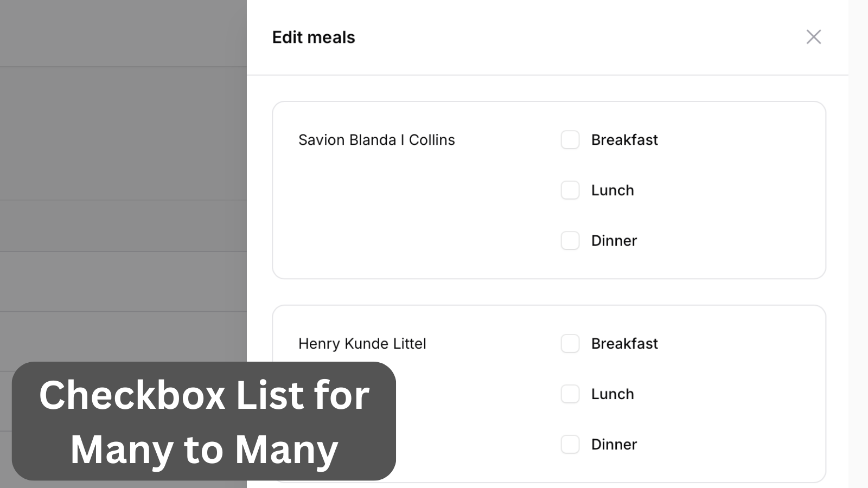Screen dimensions: 868x488
Task: Close the Edit meals panel
Action: point(813,37)
